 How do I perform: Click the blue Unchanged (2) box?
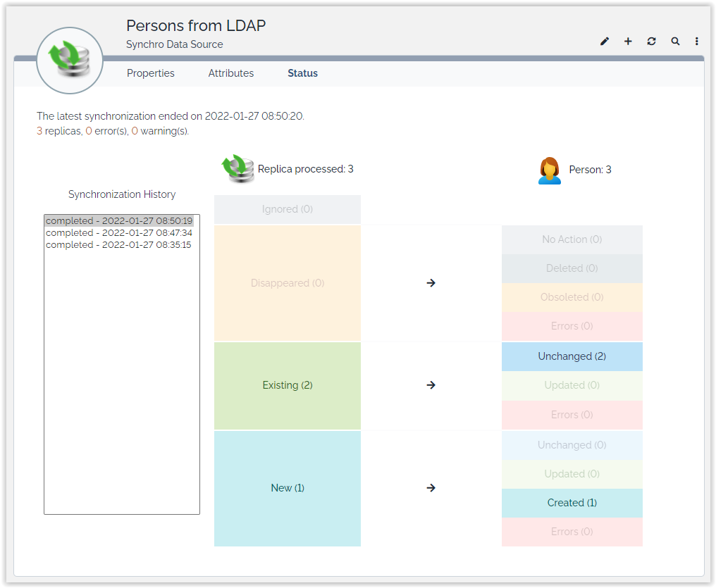click(x=572, y=356)
